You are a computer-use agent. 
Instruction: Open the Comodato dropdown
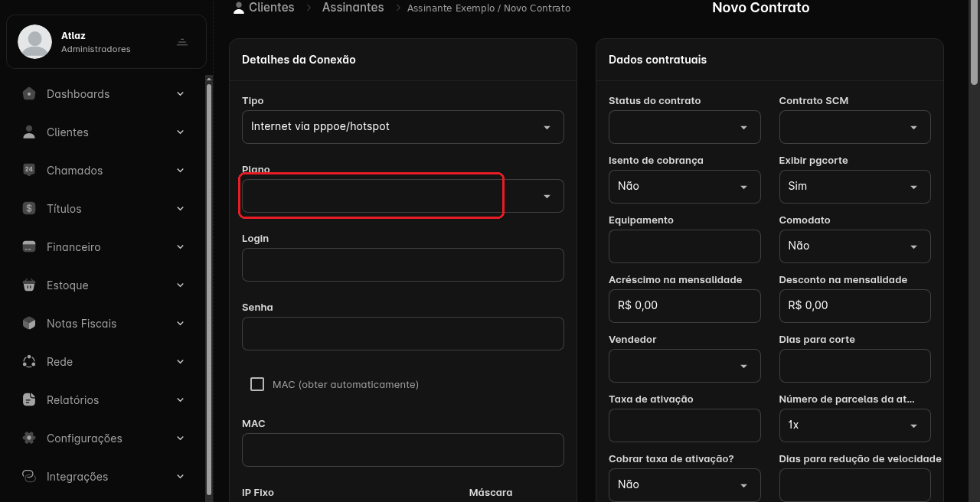854,246
